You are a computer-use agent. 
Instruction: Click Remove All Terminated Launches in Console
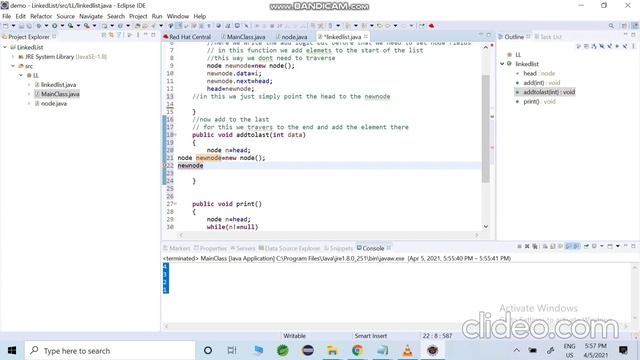535,246
